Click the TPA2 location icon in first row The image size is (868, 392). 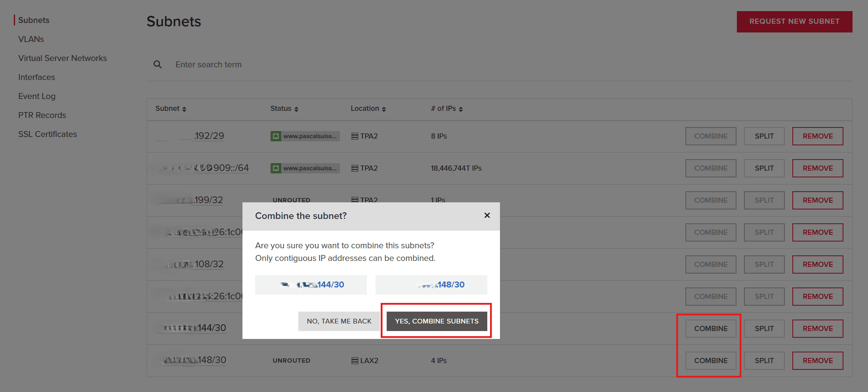pyautogui.click(x=355, y=136)
